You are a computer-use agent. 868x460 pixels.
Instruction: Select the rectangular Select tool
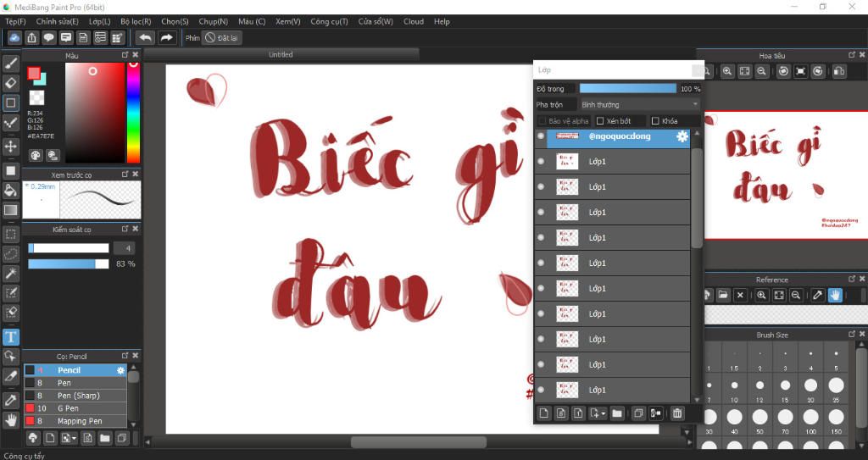pos(10,234)
